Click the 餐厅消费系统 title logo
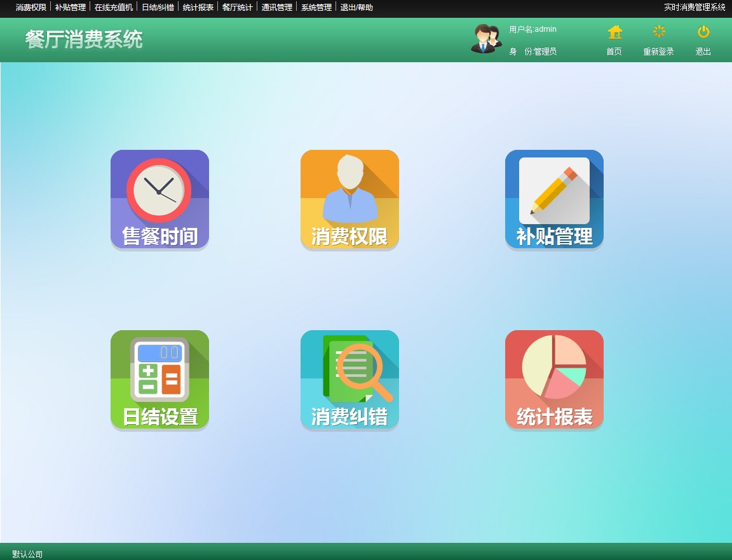The width and height of the screenshot is (732, 560). pos(84,39)
